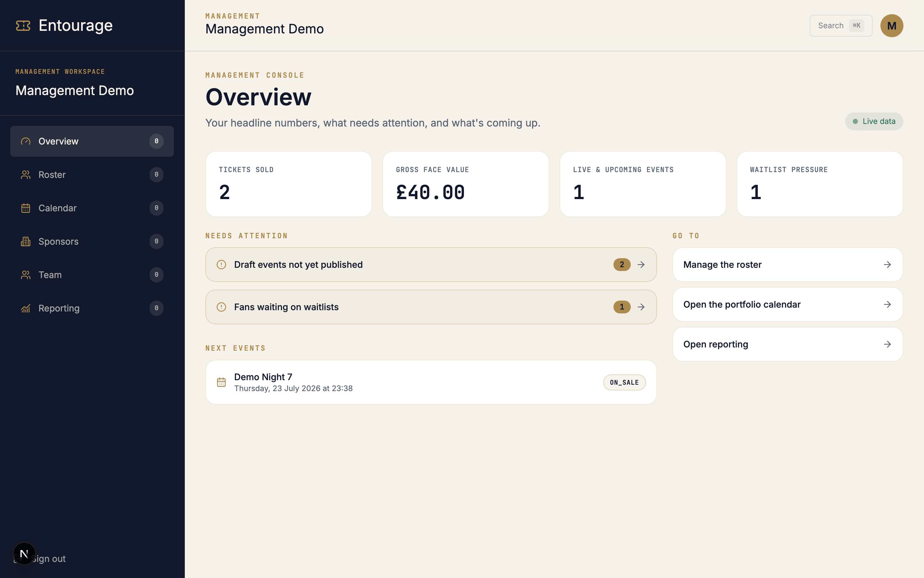
Task: Select Manage the roster shortcut
Action: tap(788, 265)
